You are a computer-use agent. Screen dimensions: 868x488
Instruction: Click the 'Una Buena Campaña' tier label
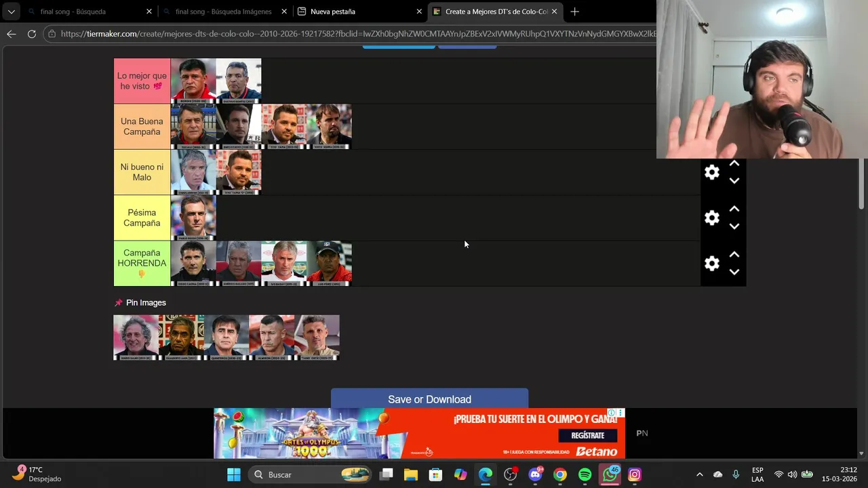tap(142, 127)
